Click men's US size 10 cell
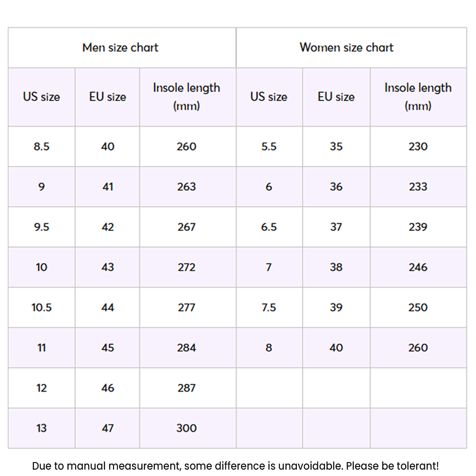Screen dimensions: 476x476 point(42,268)
